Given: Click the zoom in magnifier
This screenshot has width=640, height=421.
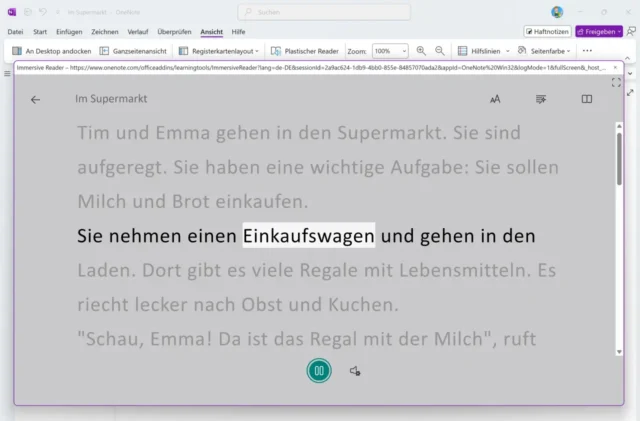Looking at the screenshot, I should [440, 50].
